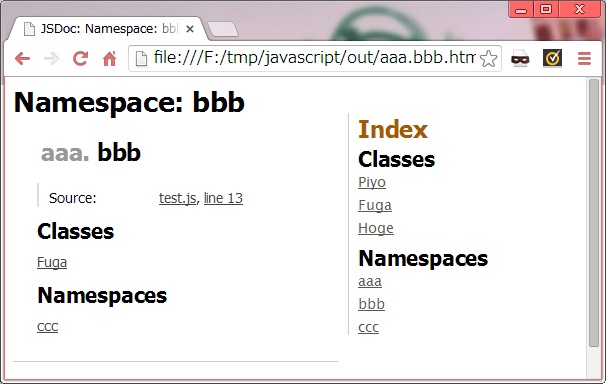Screen dimensions: 606x384
Task: Open the test.js source link
Action: pos(177,198)
